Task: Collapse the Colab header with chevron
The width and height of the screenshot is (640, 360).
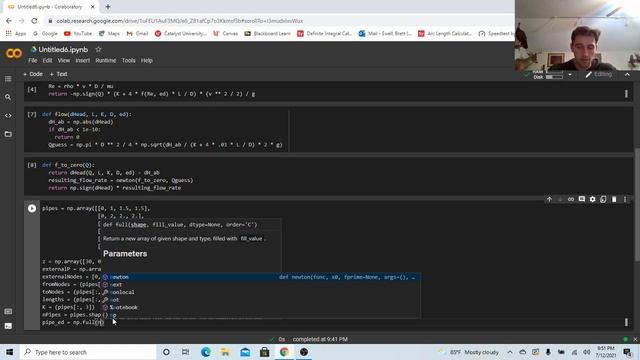Action: [x=627, y=75]
